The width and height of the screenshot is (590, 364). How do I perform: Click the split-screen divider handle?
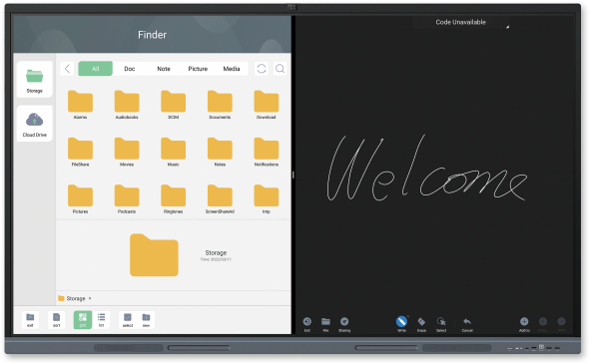click(x=294, y=175)
